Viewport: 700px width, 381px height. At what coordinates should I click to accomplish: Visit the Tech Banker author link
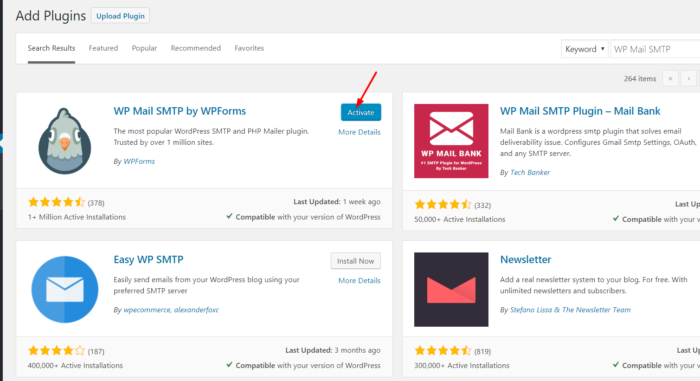[x=530, y=172]
